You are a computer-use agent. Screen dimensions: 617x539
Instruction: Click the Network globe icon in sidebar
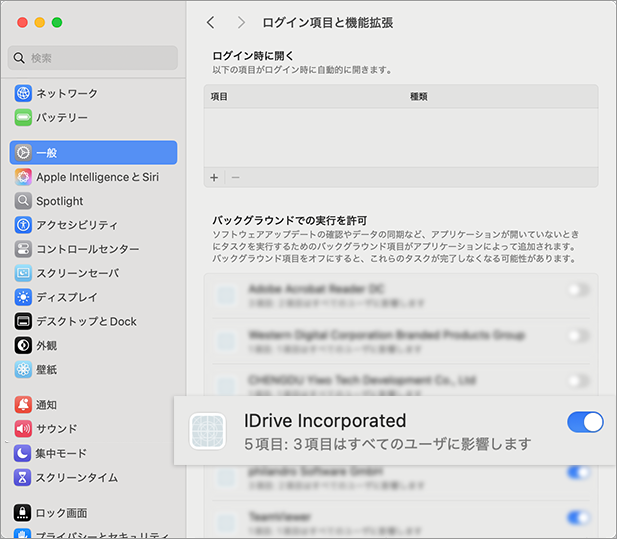pos(23,94)
